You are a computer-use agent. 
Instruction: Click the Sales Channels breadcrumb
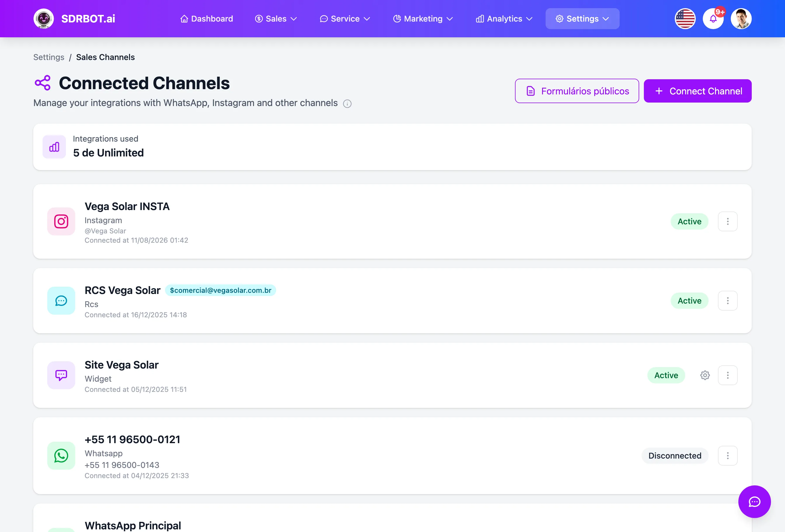tap(105, 57)
